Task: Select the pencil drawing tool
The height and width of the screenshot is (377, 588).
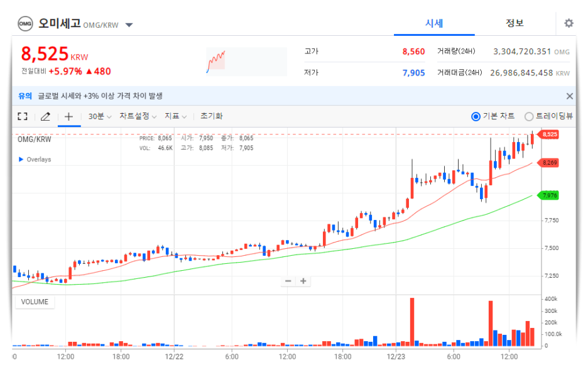Action: 45,116
